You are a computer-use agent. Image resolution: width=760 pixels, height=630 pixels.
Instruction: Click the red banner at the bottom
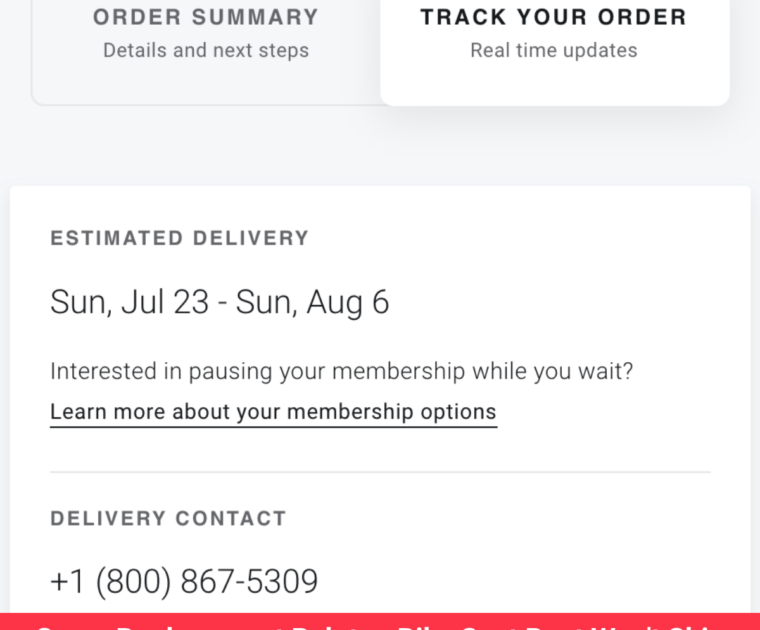[x=380, y=622]
